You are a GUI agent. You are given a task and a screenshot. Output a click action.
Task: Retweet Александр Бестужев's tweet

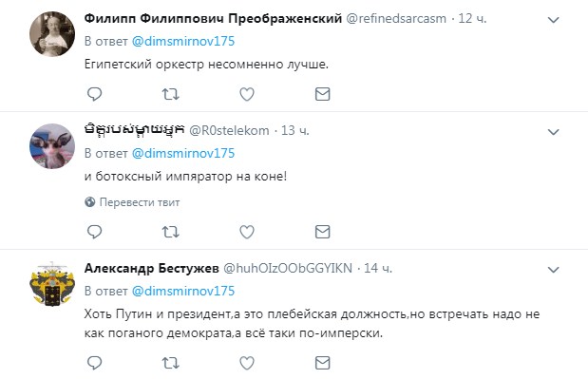point(171,363)
